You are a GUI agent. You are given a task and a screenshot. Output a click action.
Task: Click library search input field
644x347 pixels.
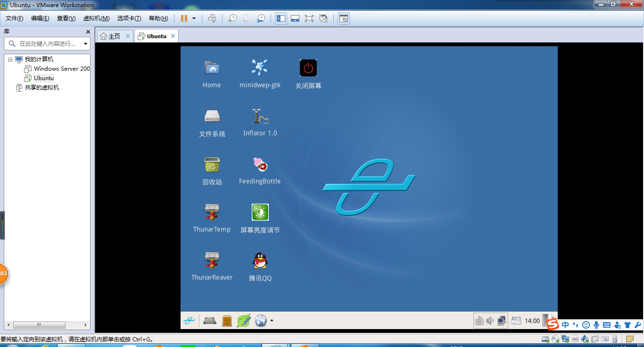pyautogui.click(x=47, y=44)
